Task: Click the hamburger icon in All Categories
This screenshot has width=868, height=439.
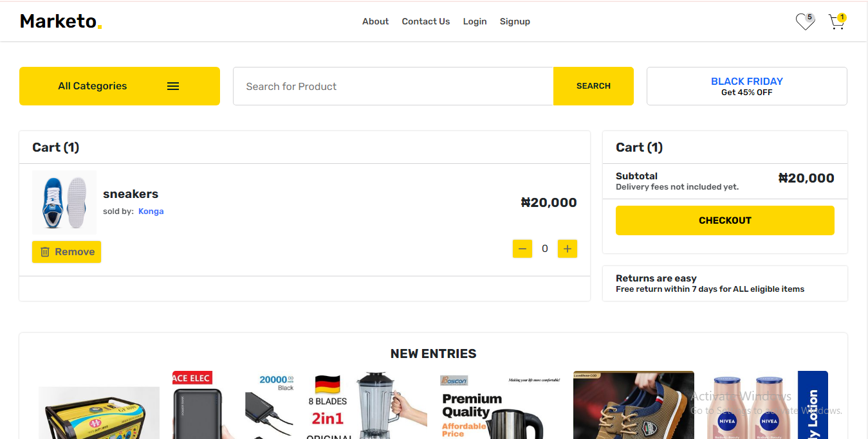Action: pyautogui.click(x=173, y=86)
